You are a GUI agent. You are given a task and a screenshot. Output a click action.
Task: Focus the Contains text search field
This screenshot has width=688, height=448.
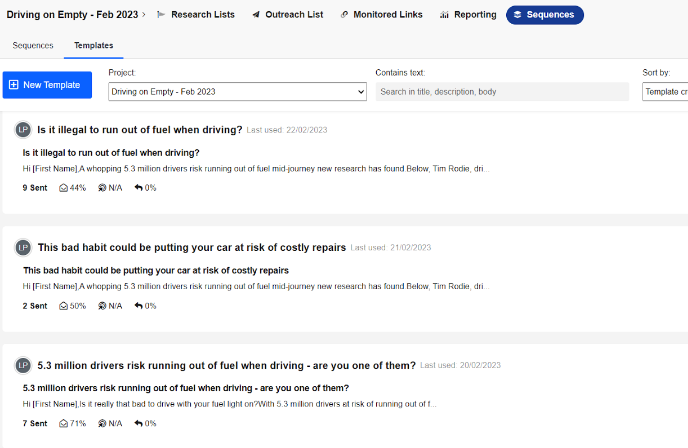(x=502, y=92)
